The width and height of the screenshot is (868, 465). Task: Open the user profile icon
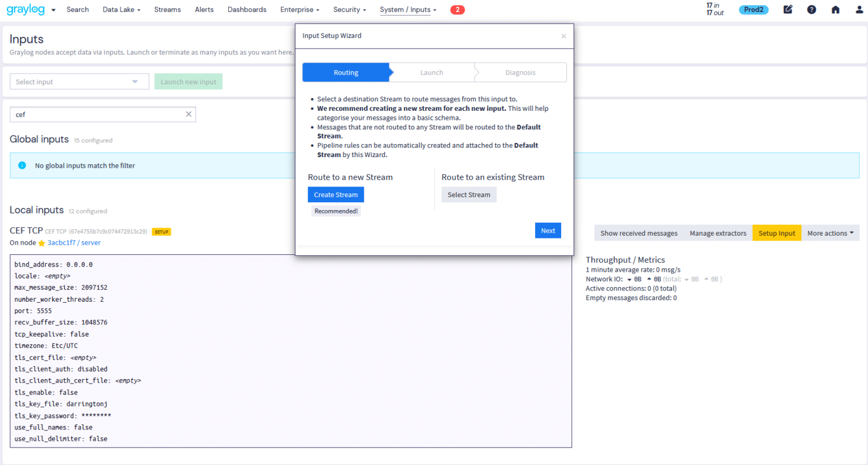point(859,9)
